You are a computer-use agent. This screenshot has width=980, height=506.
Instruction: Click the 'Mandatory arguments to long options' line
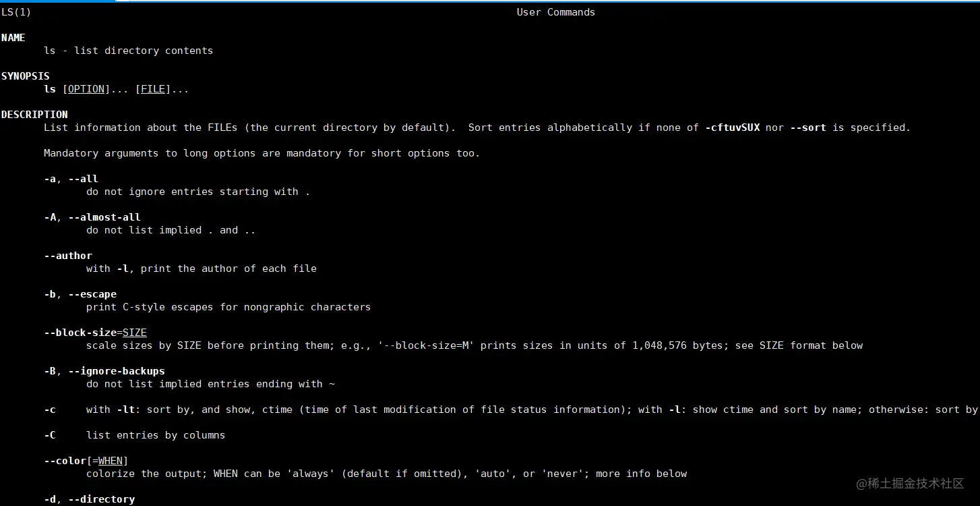coord(262,153)
